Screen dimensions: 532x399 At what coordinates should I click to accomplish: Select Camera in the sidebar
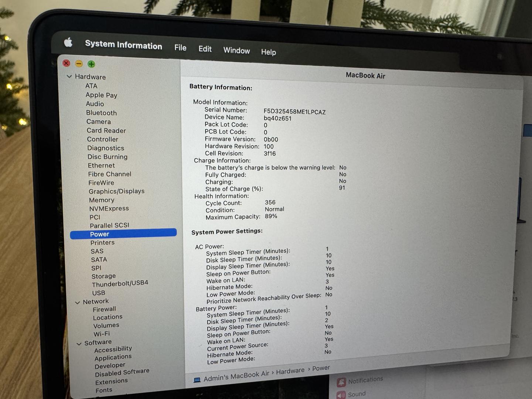coord(99,122)
